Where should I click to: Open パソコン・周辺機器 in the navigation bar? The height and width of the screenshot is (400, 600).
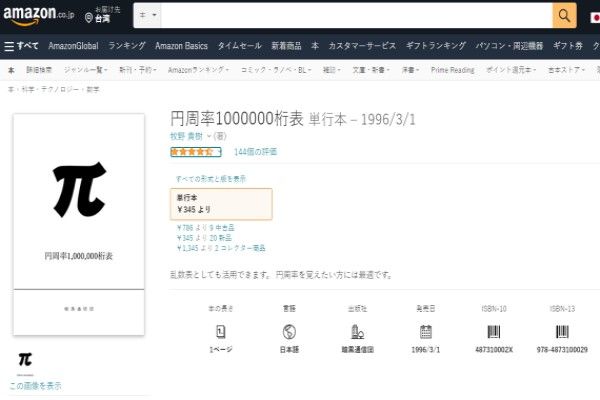click(509, 46)
